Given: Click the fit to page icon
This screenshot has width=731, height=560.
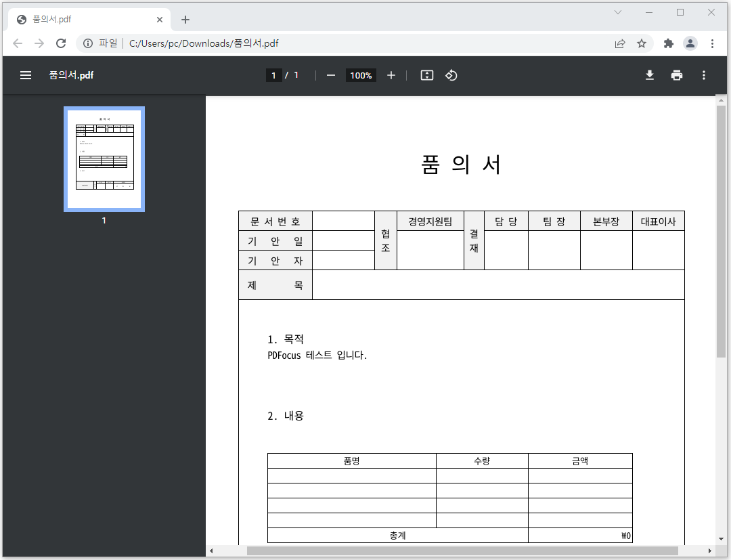Looking at the screenshot, I should click(x=427, y=75).
